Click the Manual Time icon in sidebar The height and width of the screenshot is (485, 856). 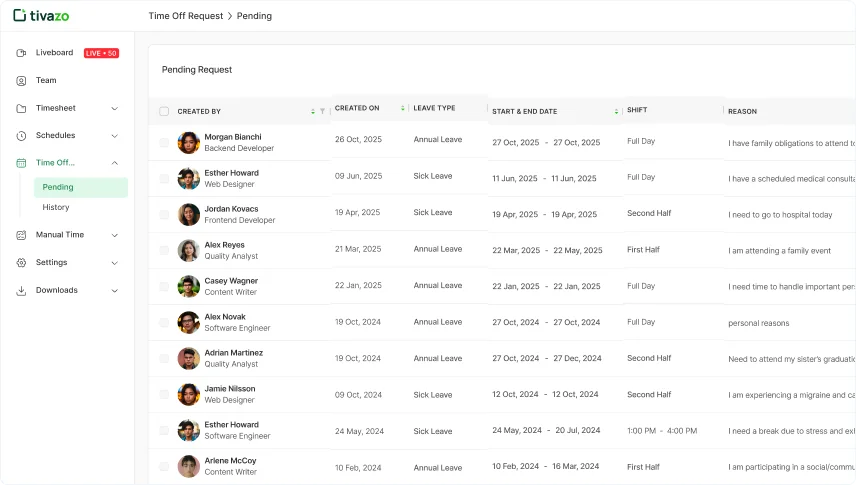pyautogui.click(x=21, y=235)
